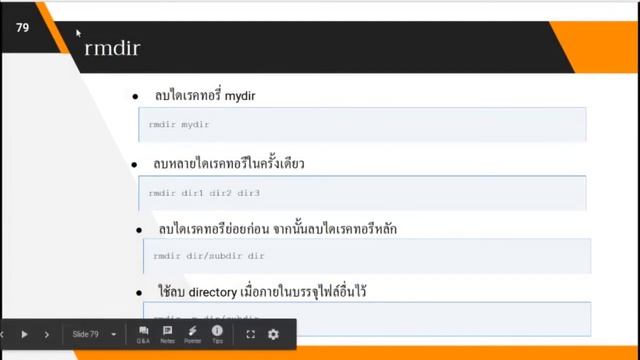The image size is (640, 360).
Task: Click the bullet text 'ลบไดเรคทอรี่ mydir'
Action: tap(205, 96)
